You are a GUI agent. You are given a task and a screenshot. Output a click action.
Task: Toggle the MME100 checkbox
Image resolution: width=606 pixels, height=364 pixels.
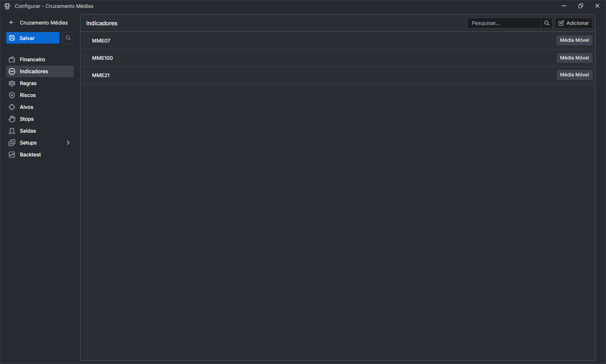tap(86, 58)
